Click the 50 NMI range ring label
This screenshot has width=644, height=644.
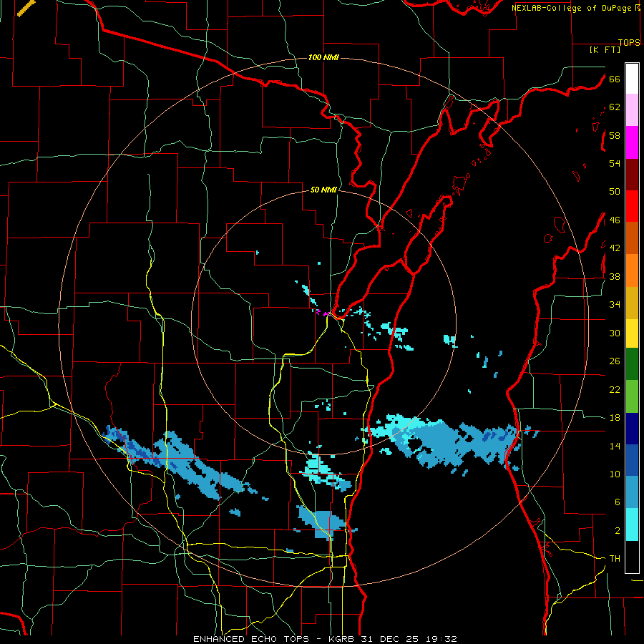pyautogui.click(x=323, y=190)
